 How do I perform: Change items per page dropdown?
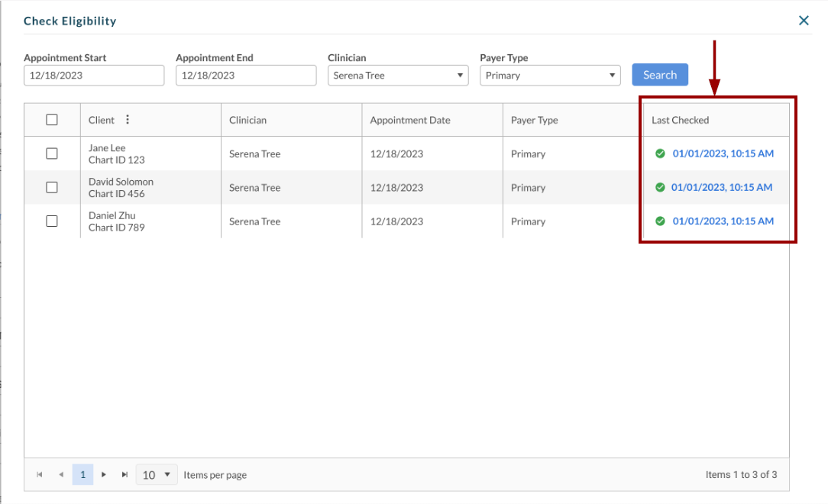[157, 475]
